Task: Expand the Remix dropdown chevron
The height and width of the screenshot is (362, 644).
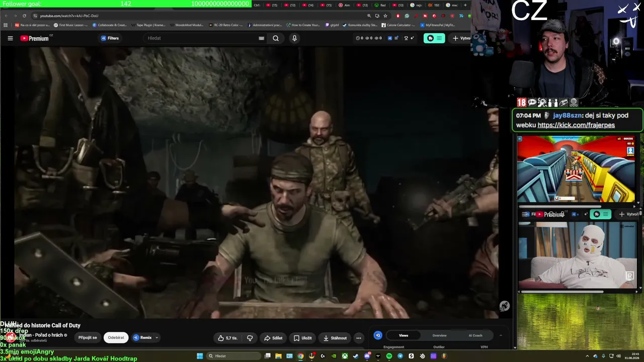Action: [x=156, y=338]
